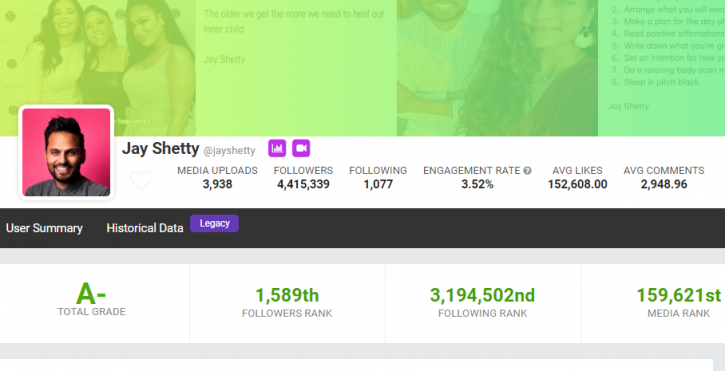Click the purple video camera icon
The width and height of the screenshot is (725, 371).
[x=301, y=148]
